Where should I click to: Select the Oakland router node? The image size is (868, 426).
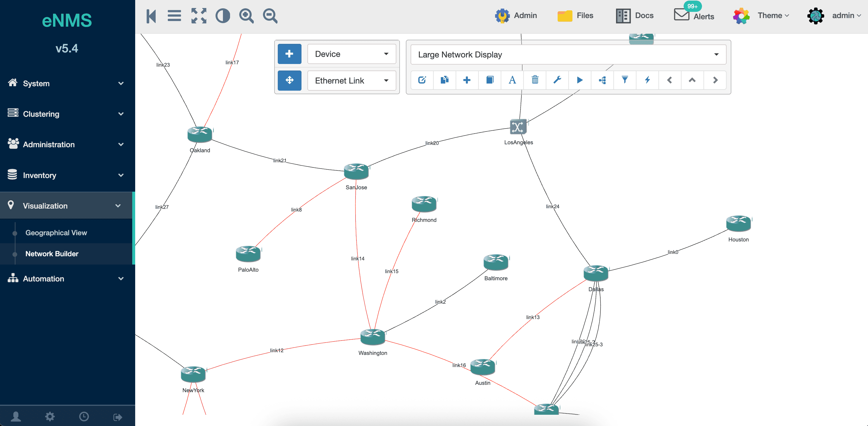point(200,134)
